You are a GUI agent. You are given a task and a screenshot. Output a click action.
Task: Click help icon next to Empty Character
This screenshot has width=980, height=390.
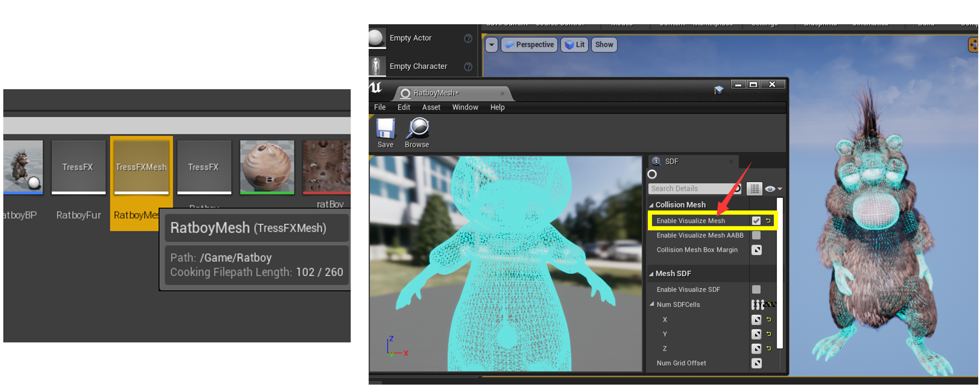[468, 66]
